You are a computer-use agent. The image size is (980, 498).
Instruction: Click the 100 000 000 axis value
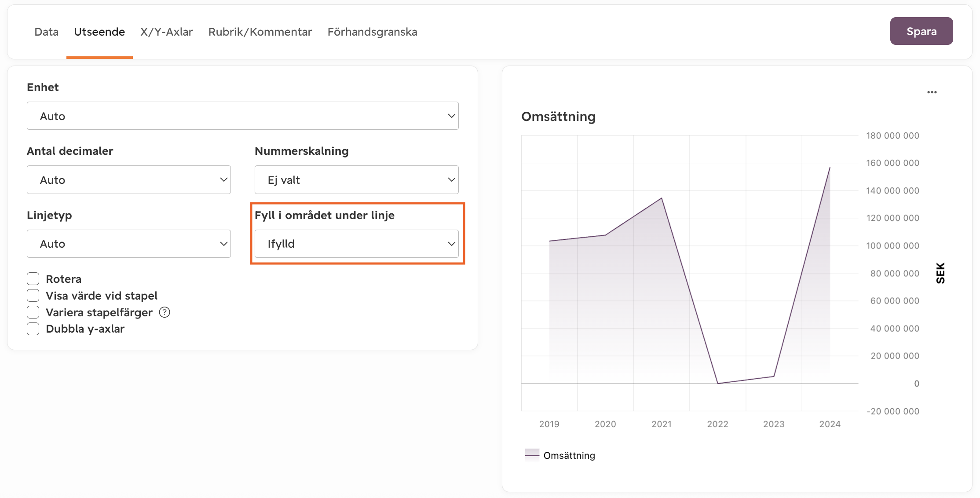point(893,245)
